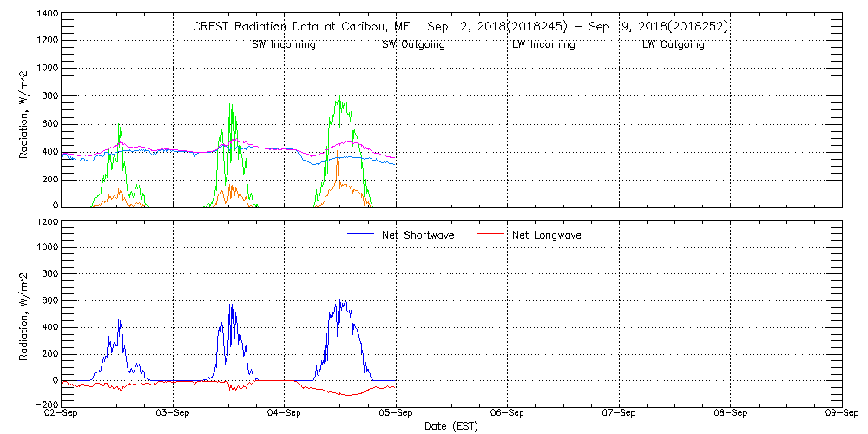
Task: Click the SW Incoming legend label
Action: coord(283,44)
